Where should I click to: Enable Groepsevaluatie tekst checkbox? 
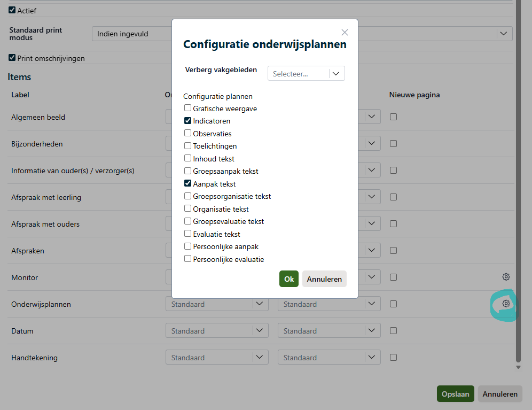tap(188, 221)
